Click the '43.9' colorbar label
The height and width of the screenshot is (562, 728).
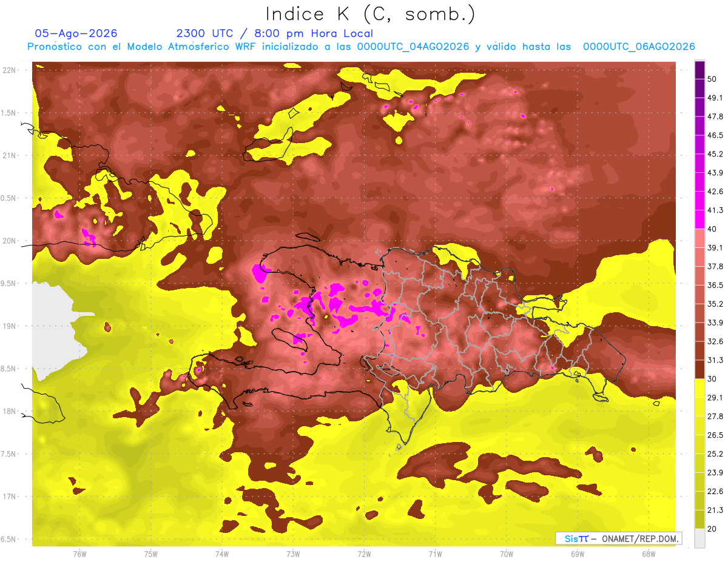coord(715,172)
